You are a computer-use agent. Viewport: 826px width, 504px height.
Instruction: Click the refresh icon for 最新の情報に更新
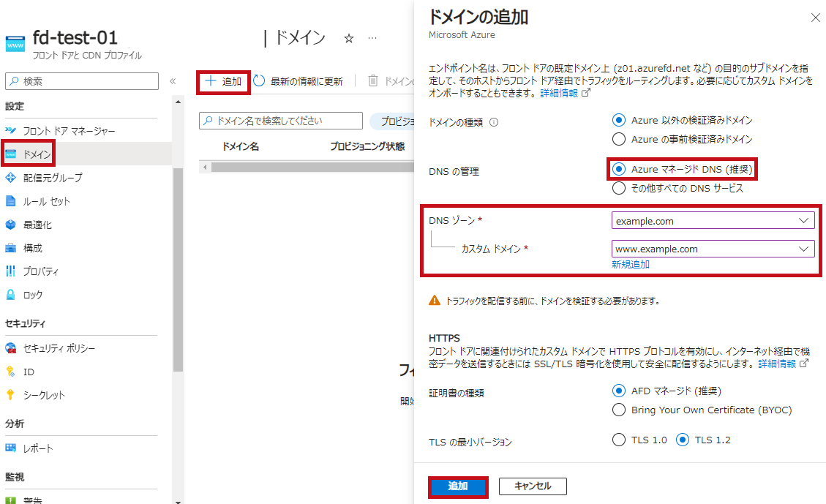259,80
